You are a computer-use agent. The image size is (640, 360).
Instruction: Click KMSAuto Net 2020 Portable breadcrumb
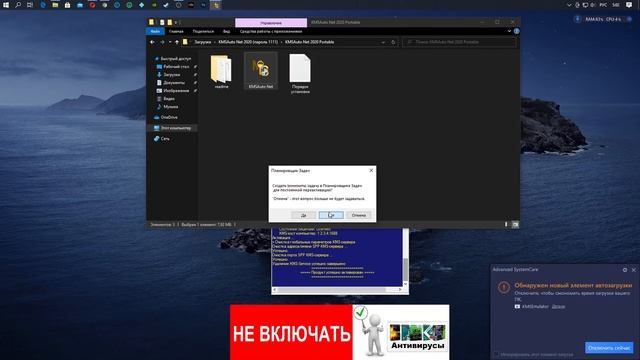coord(309,42)
